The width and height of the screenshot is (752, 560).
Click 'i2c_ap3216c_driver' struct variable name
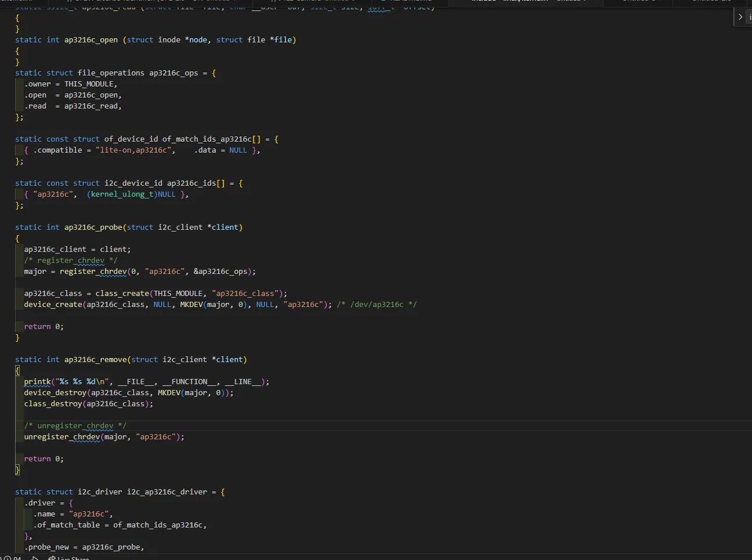click(x=167, y=492)
